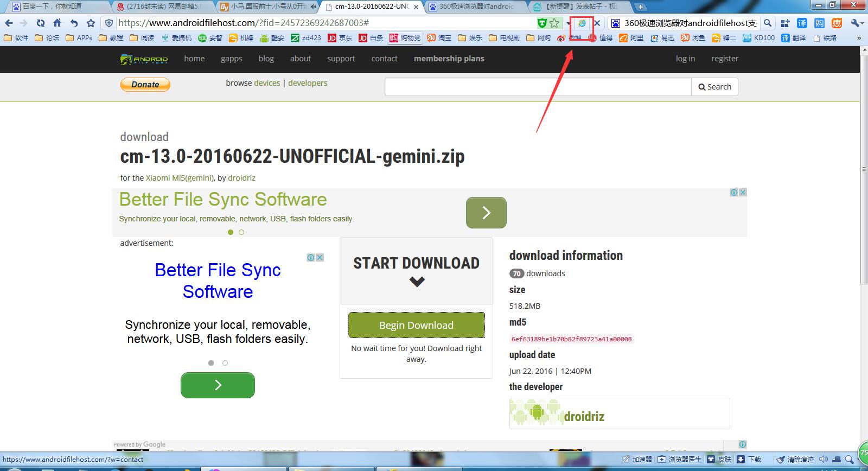Switch to IE compatibility mode icon

coord(582,23)
